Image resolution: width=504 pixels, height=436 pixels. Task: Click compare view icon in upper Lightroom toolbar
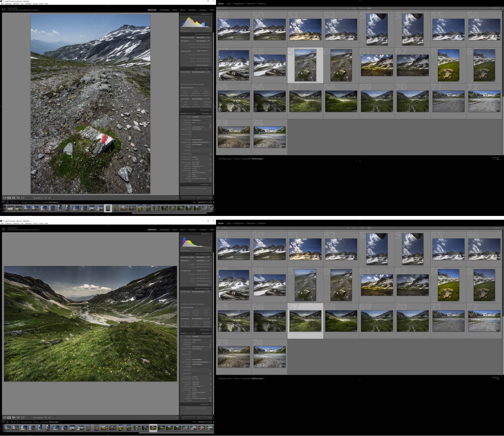coord(14,198)
